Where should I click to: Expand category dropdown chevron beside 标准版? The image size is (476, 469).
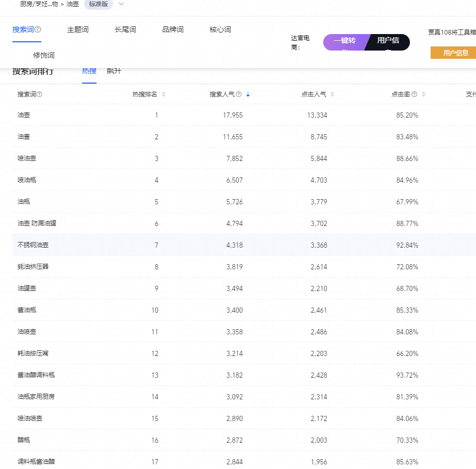pos(121,4)
